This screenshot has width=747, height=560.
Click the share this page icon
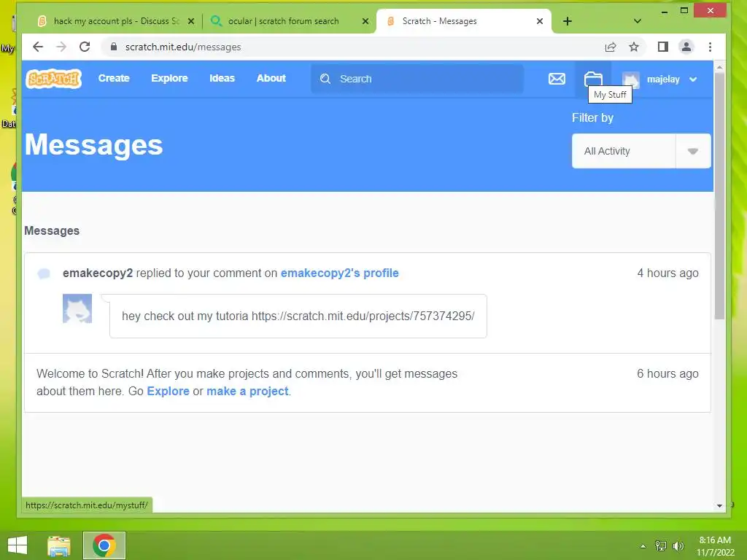point(611,47)
